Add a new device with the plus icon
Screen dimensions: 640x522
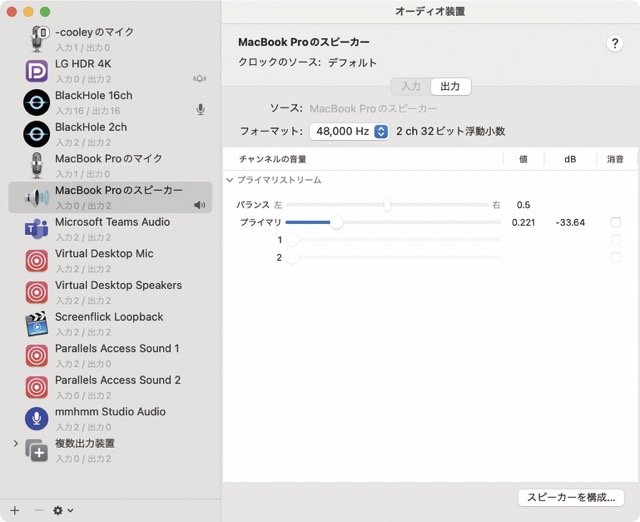coord(15,510)
